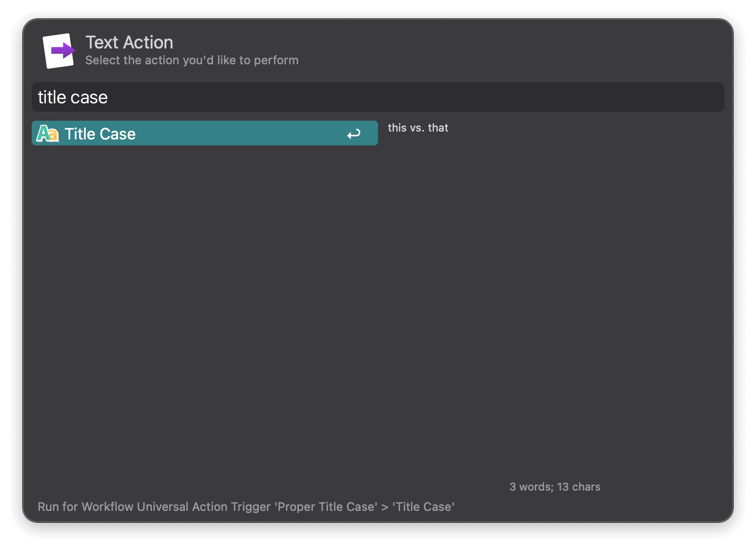
Task: Click 'Select the action you'd like to perform' subtitle
Action: pyautogui.click(x=192, y=60)
